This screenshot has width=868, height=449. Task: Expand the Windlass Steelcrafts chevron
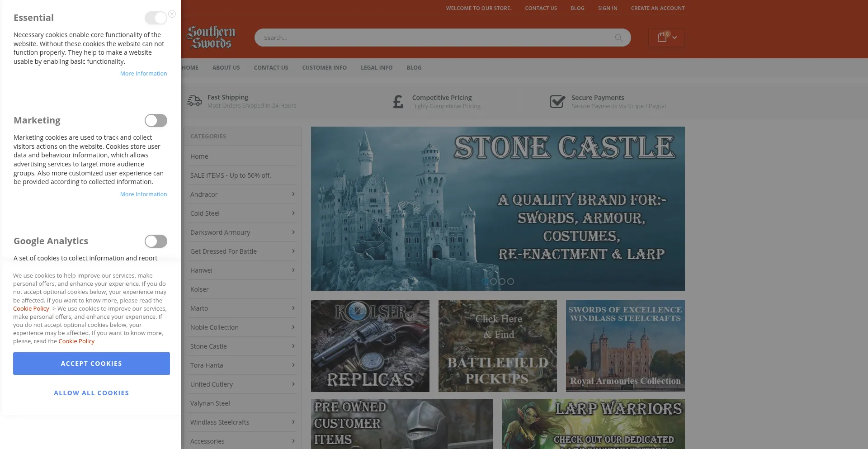[293, 422]
